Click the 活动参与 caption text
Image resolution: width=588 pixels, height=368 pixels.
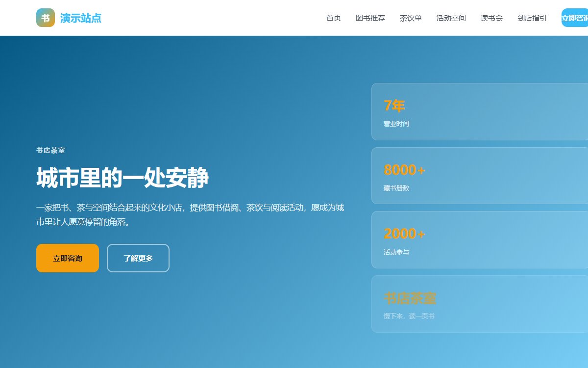(x=396, y=252)
